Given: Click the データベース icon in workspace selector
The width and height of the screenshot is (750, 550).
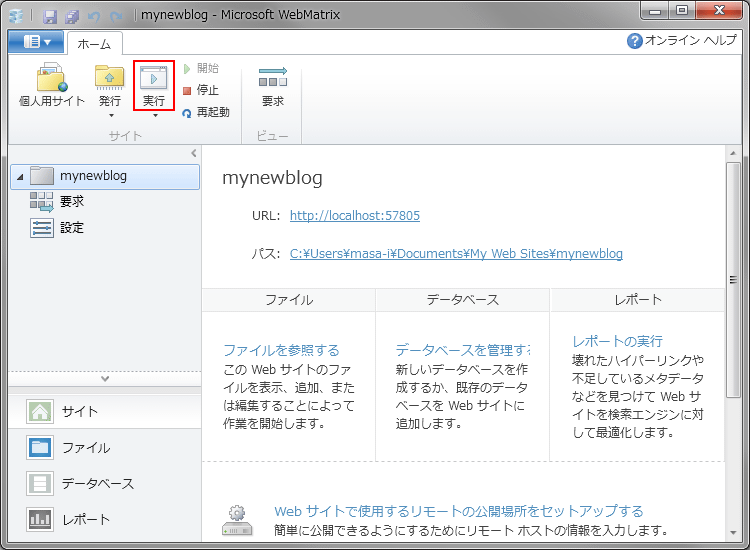Looking at the screenshot, I should 40,484.
